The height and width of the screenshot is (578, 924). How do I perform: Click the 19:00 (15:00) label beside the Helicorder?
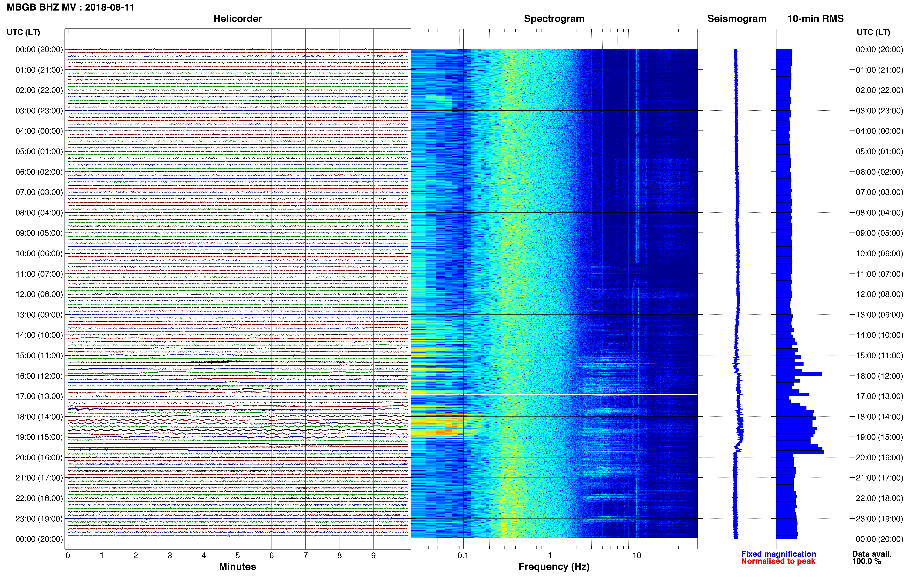39,437
